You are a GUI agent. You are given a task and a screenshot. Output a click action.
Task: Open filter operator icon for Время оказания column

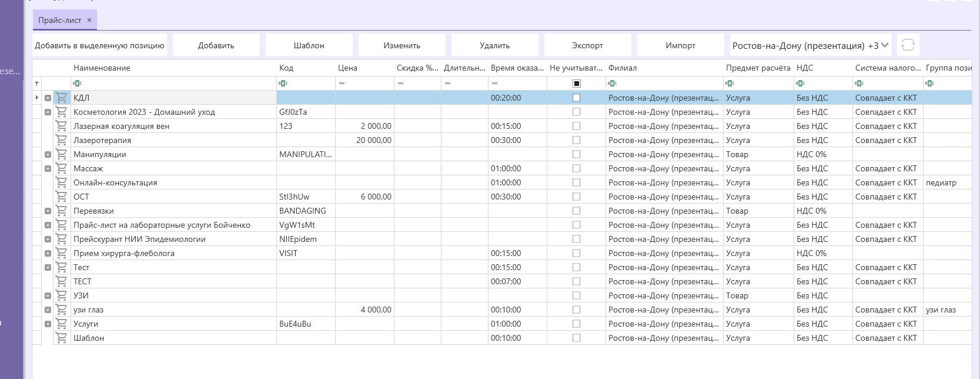tap(494, 84)
